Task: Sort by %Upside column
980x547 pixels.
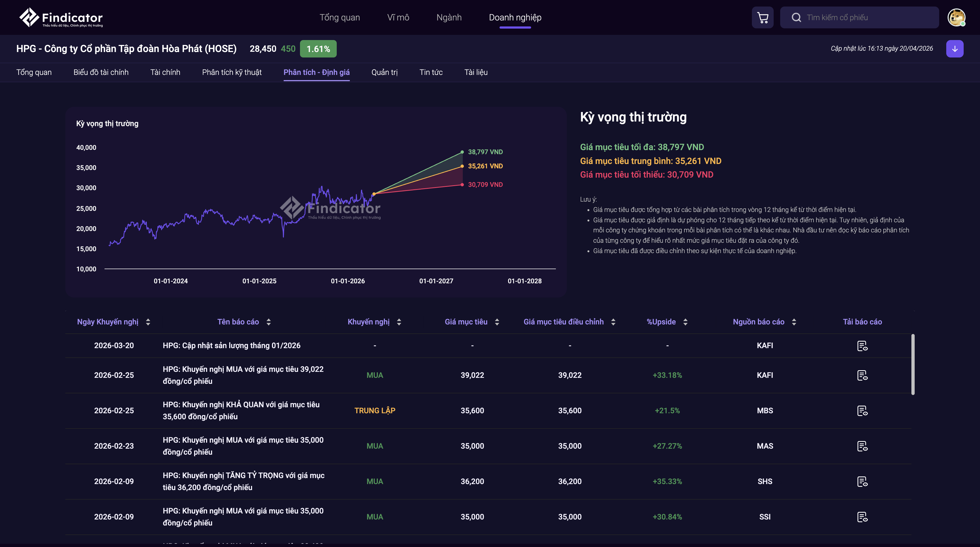Action: tap(685, 322)
